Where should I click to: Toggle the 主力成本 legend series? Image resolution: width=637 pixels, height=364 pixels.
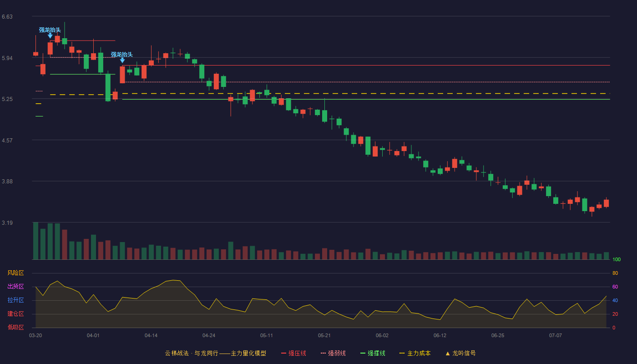[415, 353]
